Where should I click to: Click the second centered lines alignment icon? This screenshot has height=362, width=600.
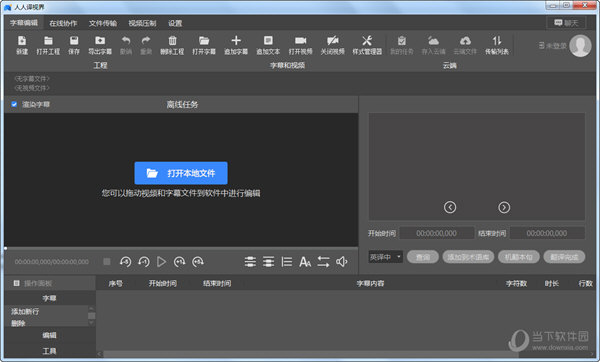[269, 262]
